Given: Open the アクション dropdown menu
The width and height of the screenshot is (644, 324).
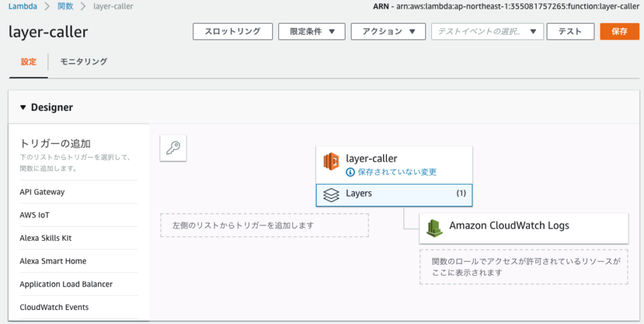Looking at the screenshot, I should point(388,32).
